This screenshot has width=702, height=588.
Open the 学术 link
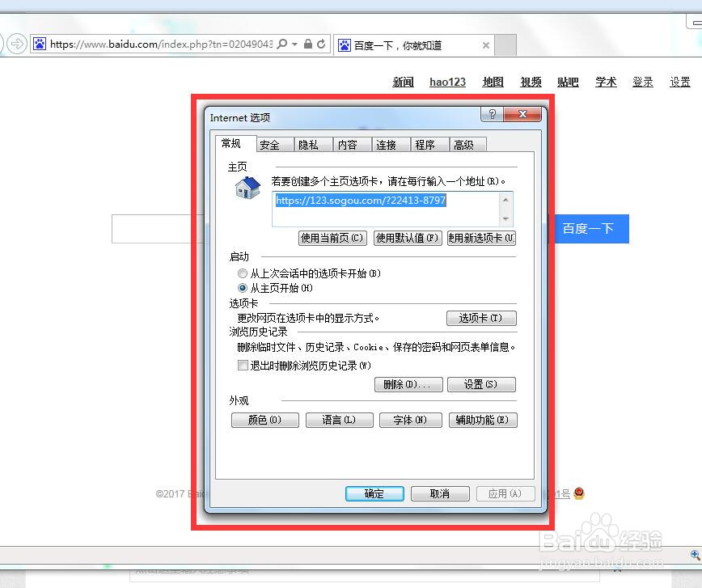[x=606, y=82]
